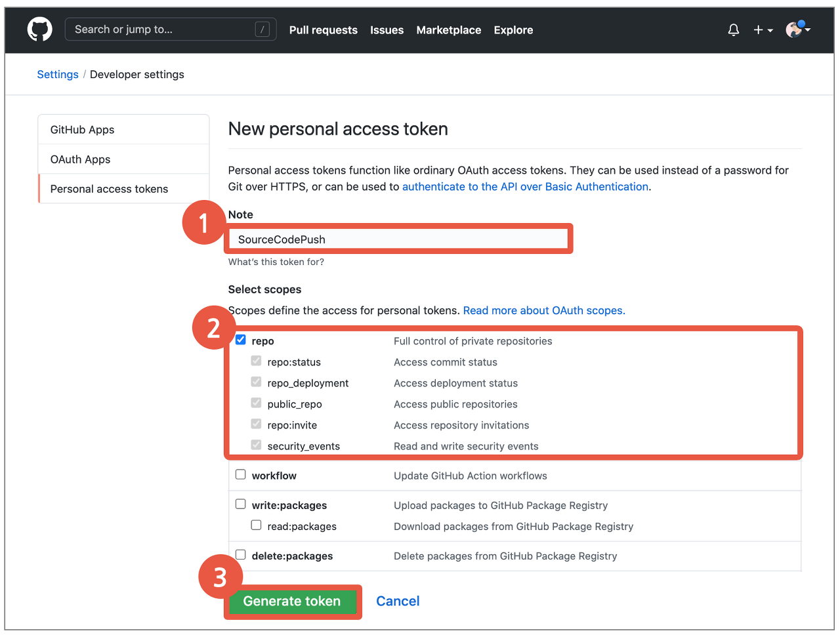Check the read:packages option

coord(256,525)
